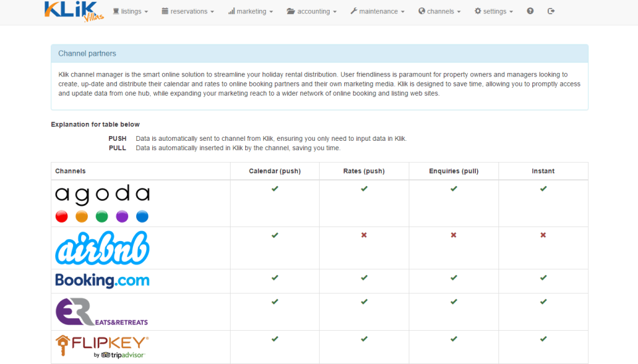Click Agoda Rates push check mark
The image size is (638, 364).
click(x=364, y=188)
